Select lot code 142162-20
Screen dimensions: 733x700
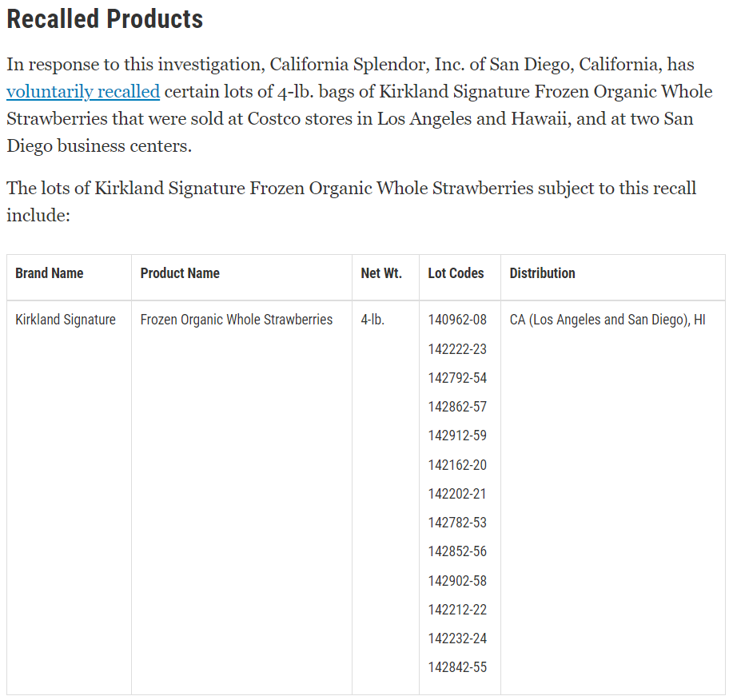[457, 465]
